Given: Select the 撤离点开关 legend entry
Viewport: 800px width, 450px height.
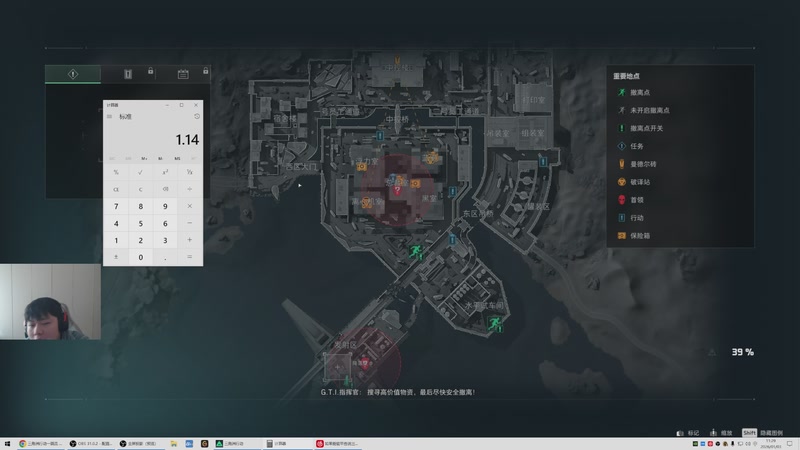Looking at the screenshot, I should click(x=641, y=128).
